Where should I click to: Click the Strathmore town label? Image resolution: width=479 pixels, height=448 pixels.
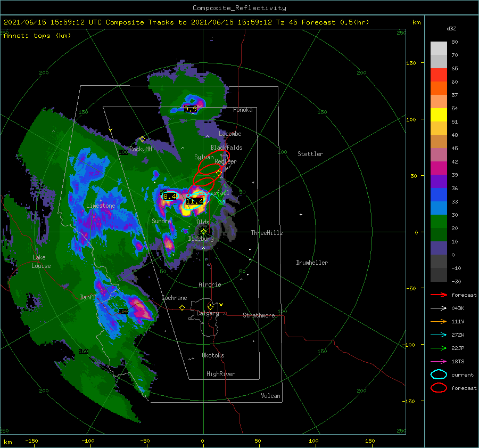[x=259, y=315]
